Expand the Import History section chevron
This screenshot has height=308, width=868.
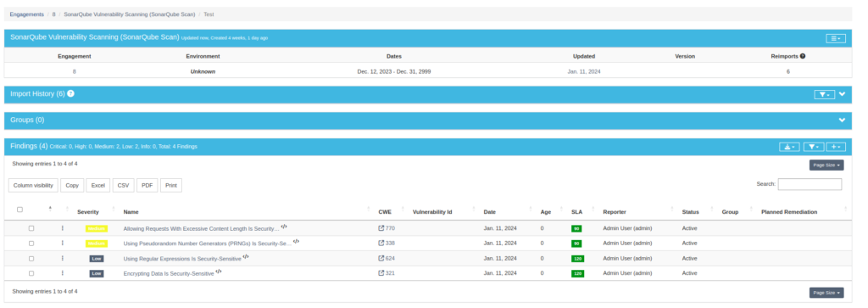point(842,94)
